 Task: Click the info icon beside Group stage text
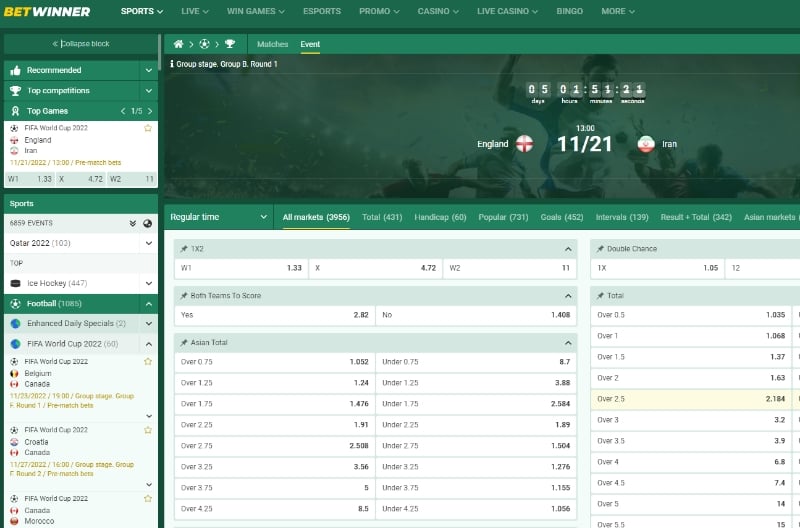click(x=172, y=64)
